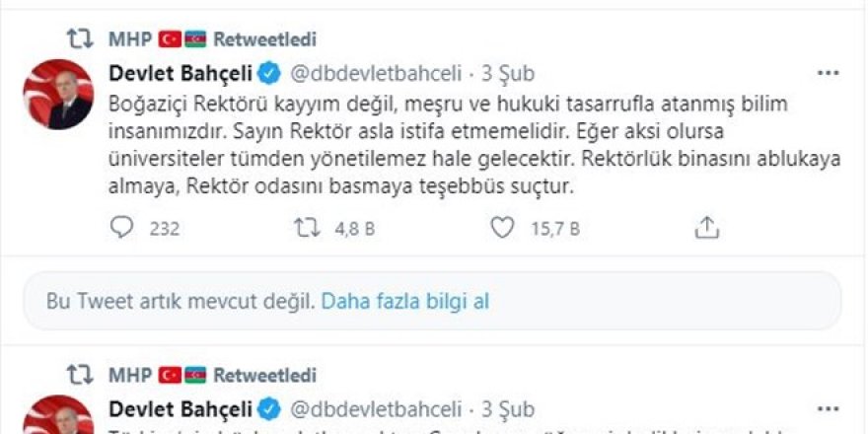
Task: Like the Boğaziçi Rektörü tweet with the heart
Action: point(502,228)
